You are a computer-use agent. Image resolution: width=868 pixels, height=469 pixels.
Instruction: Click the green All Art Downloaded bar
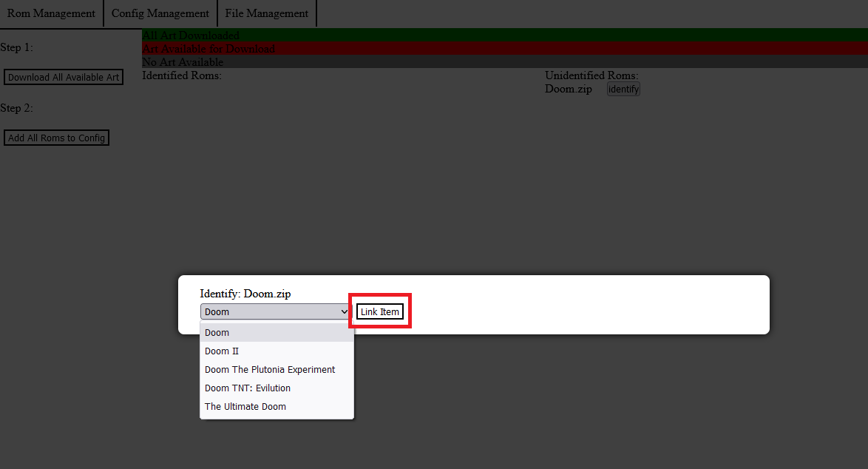pyautogui.click(x=503, y=35)
